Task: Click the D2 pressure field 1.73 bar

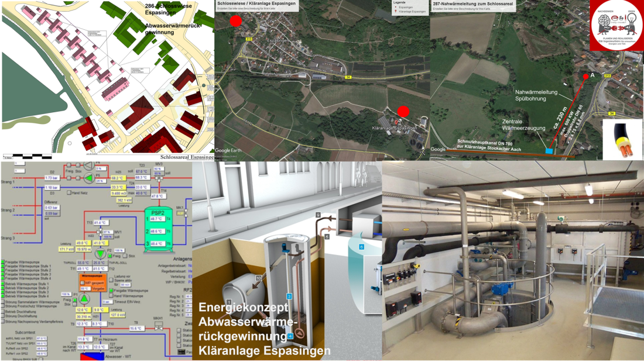Action: (x=52, y=177)
